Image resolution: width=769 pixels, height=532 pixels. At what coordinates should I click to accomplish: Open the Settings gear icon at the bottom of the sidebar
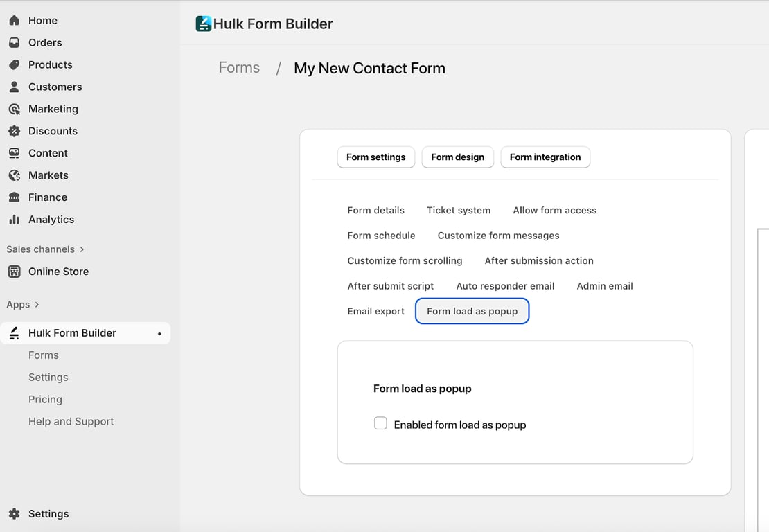coord(14,514)
